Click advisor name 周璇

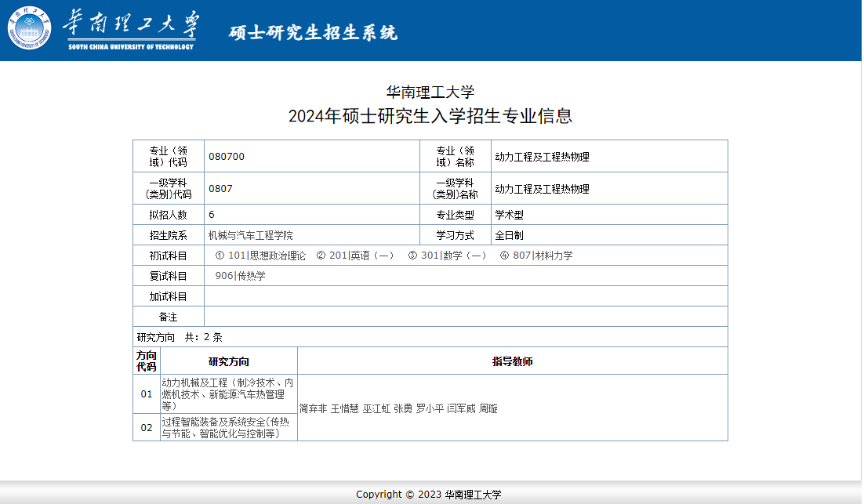tap(488, 408)
